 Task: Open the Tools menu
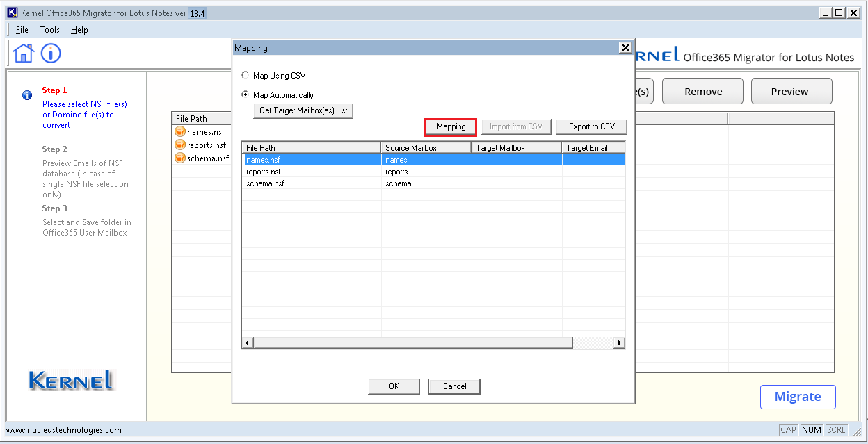49,30
